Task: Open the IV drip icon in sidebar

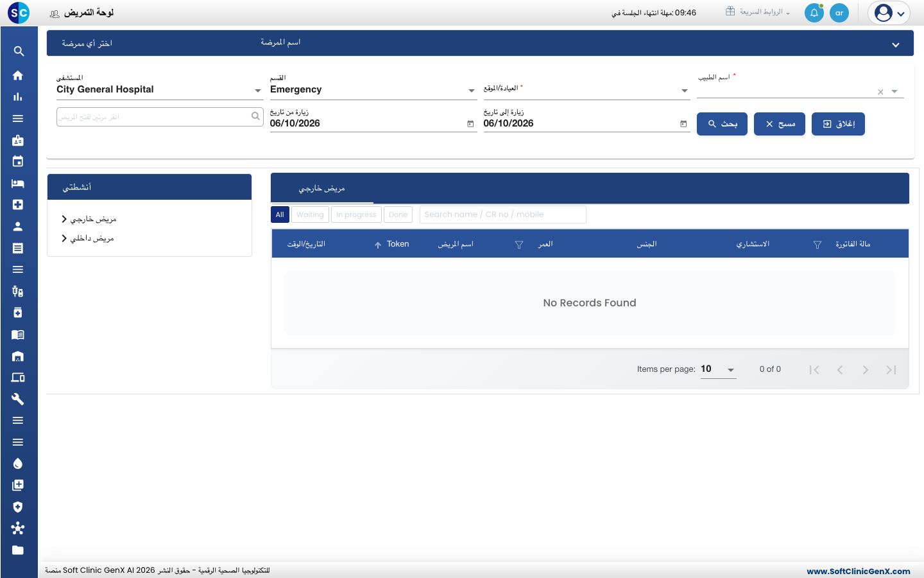Action: pyautogui.click(x=18, y=291)
